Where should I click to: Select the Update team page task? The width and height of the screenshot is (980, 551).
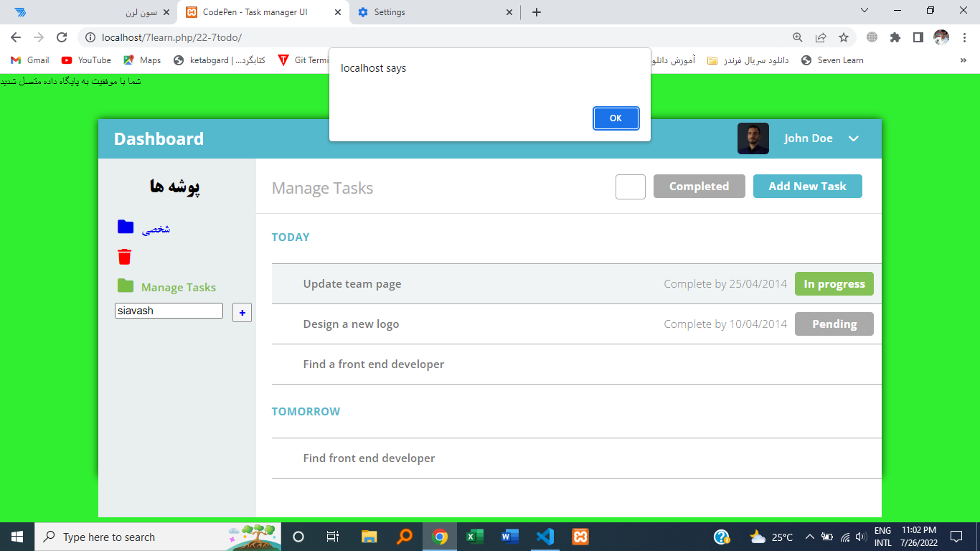[x=352, y=284]
